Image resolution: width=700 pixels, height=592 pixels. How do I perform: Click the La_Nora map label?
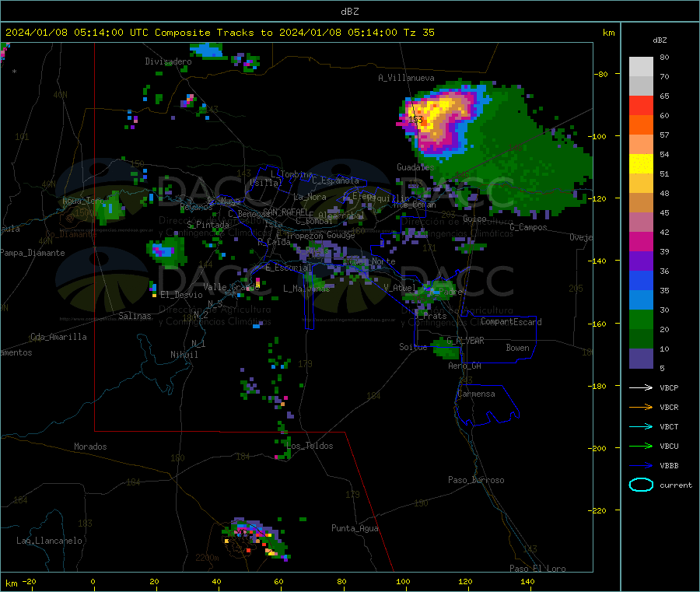click(310, 197)
